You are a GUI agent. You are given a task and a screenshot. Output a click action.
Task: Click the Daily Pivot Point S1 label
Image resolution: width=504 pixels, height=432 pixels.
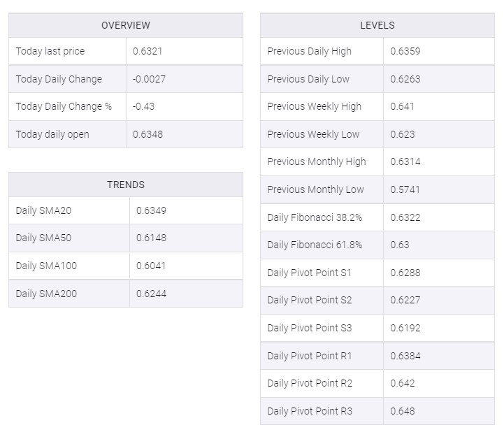pyautogui.click(x=310, y=273)
